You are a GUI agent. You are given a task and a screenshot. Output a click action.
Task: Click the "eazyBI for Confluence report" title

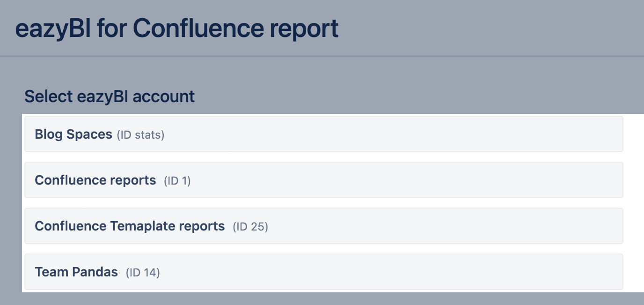pyautogui.click(x=177, y=28)
